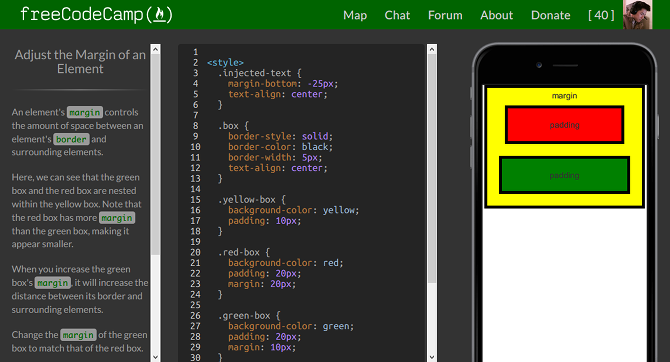The image size is (670, 362).
Task: Click the 'border-style: solid;' code line
Action: tap(280, 136)
